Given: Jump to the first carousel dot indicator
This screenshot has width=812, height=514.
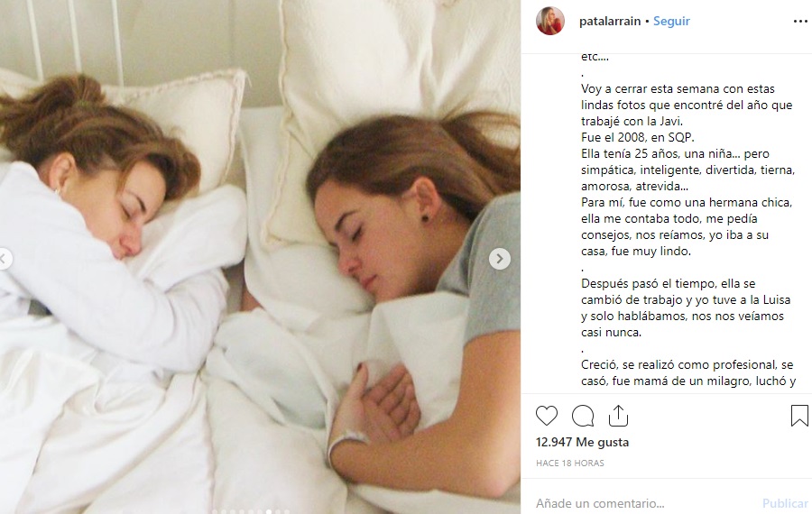Looking at the screenshot, I should coord(215,512).
